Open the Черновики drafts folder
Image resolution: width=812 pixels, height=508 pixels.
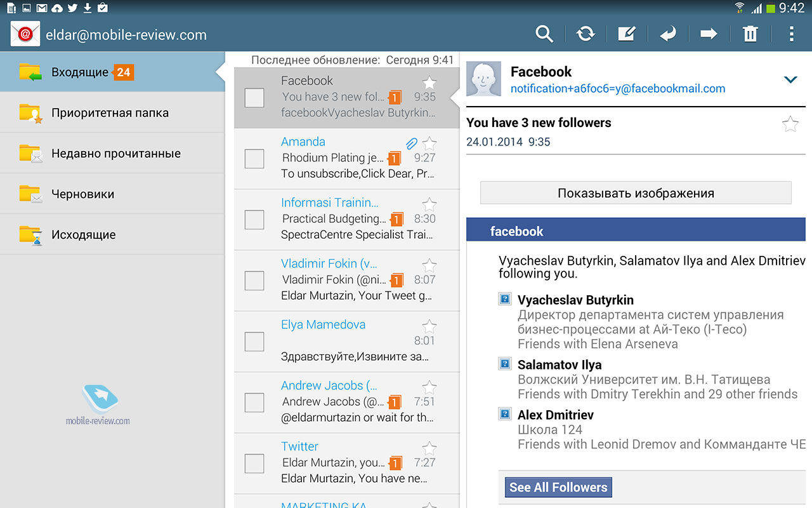(x=112, y=194)
